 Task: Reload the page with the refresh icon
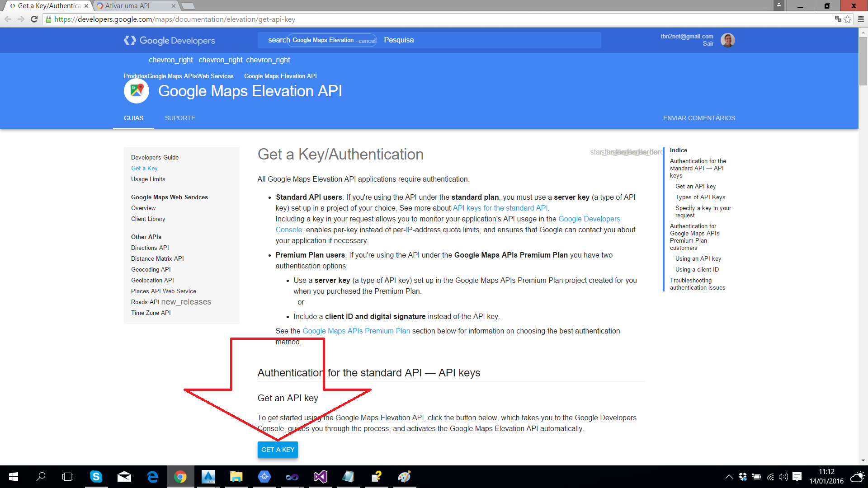click(x=34, y=19)
